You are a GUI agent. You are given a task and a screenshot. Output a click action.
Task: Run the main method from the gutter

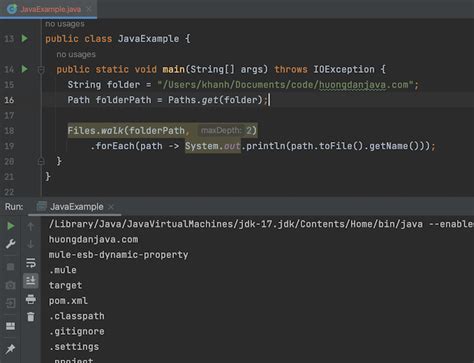(x=24, y=69)
